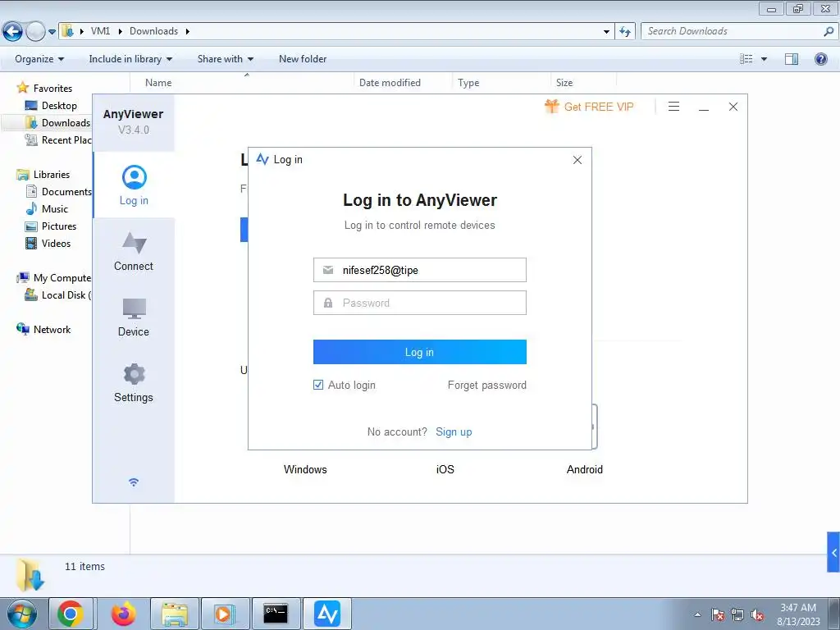This screenshot has width=840, height=630.
Task: Open File Explorer taskbar icon
Action: coord(175,614)
